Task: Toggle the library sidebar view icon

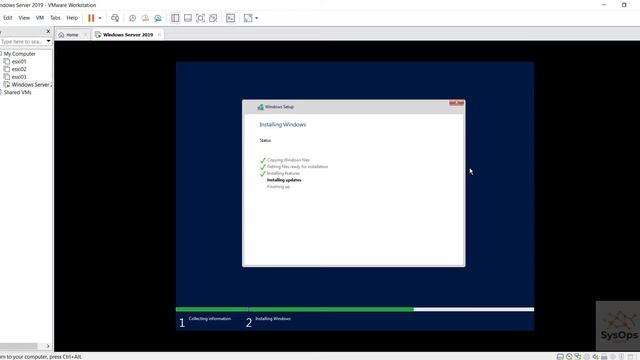Action: 175,18
